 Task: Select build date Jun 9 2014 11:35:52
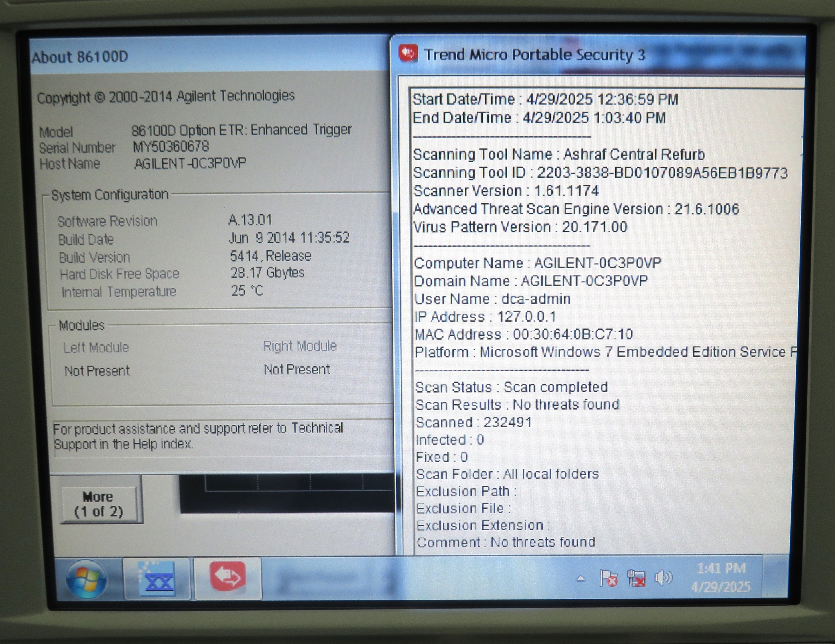289,238
